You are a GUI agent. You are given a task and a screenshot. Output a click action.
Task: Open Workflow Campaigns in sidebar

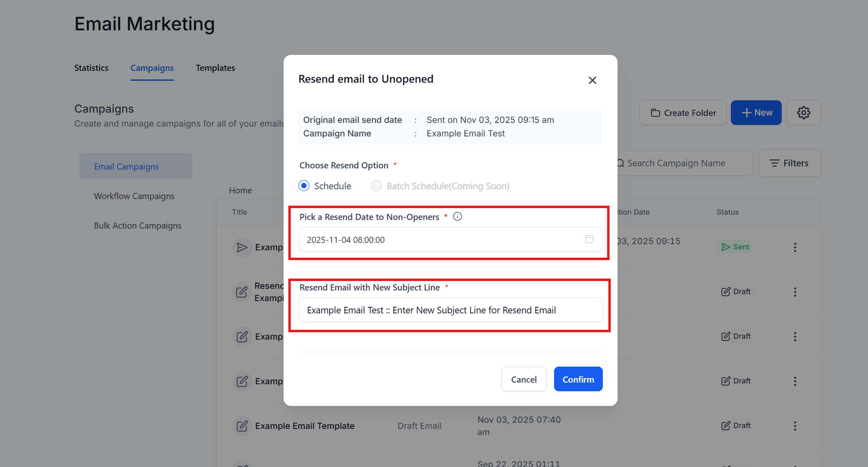coord(134,196)
